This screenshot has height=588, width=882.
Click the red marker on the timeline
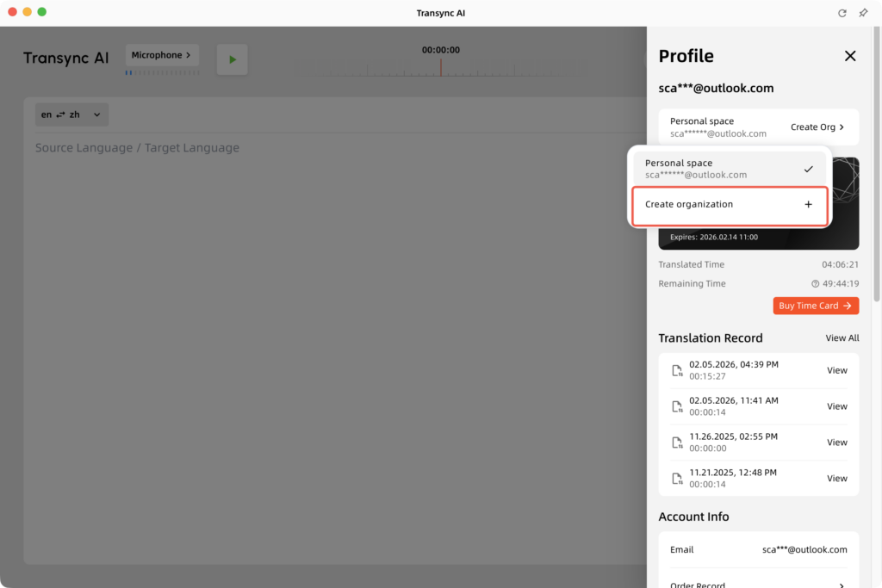(x=441, y=67)
